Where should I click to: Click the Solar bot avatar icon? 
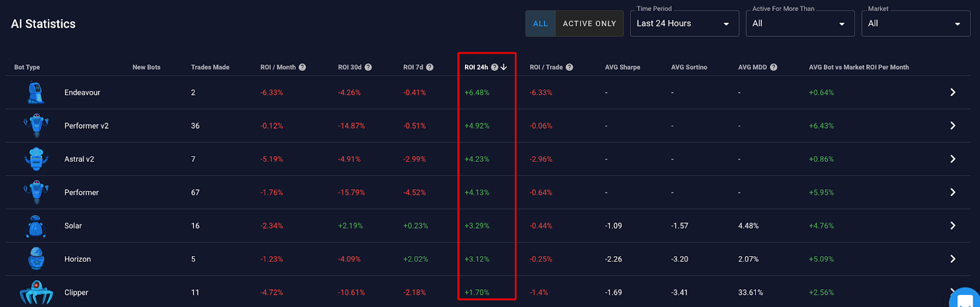[x=36, y=226]
